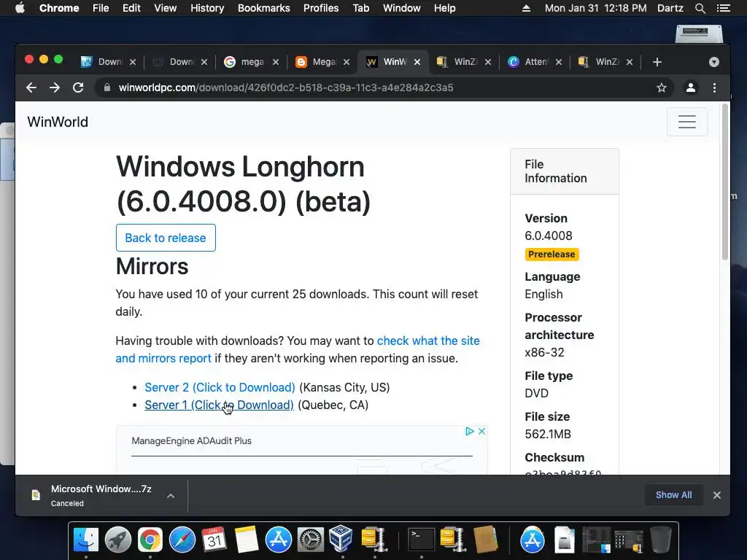The width and height of the screenshot is (747, 560).
Task: Switch to the first WinZi tab
Action: 458,62
